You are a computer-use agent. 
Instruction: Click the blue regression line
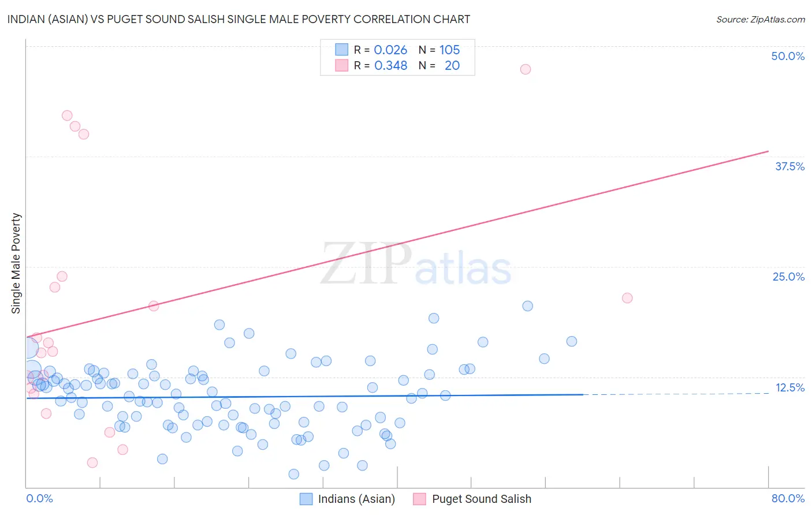305,397
